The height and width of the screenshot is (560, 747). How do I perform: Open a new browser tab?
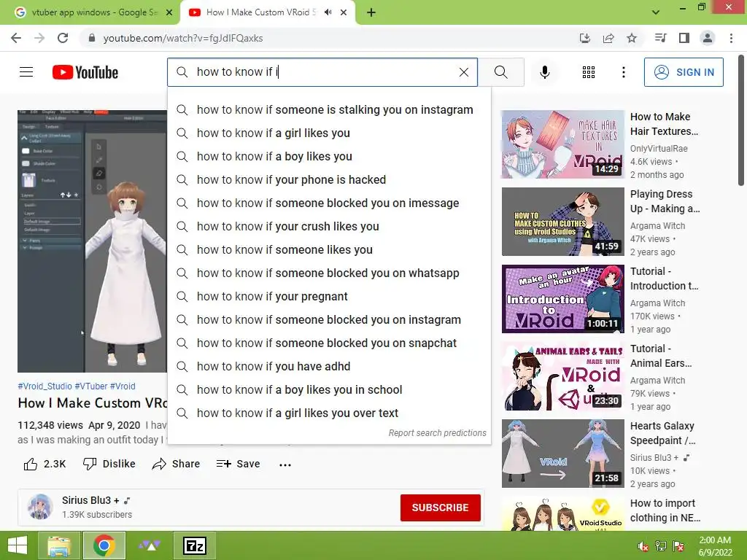(371, 13)
